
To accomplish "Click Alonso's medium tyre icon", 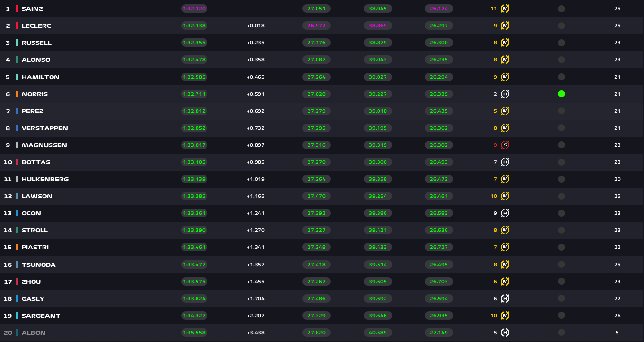I will 505,60.
